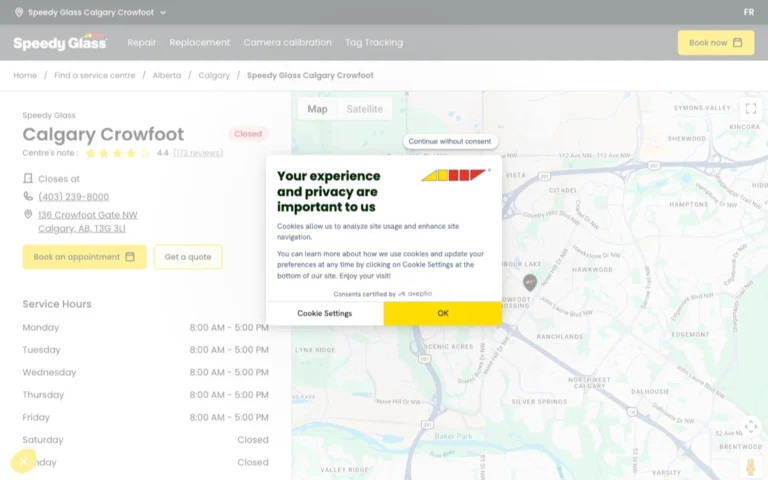Click the Calgary Crowfoot heading
The height and width of the screenshot is (480, 768).
[103, 134]
